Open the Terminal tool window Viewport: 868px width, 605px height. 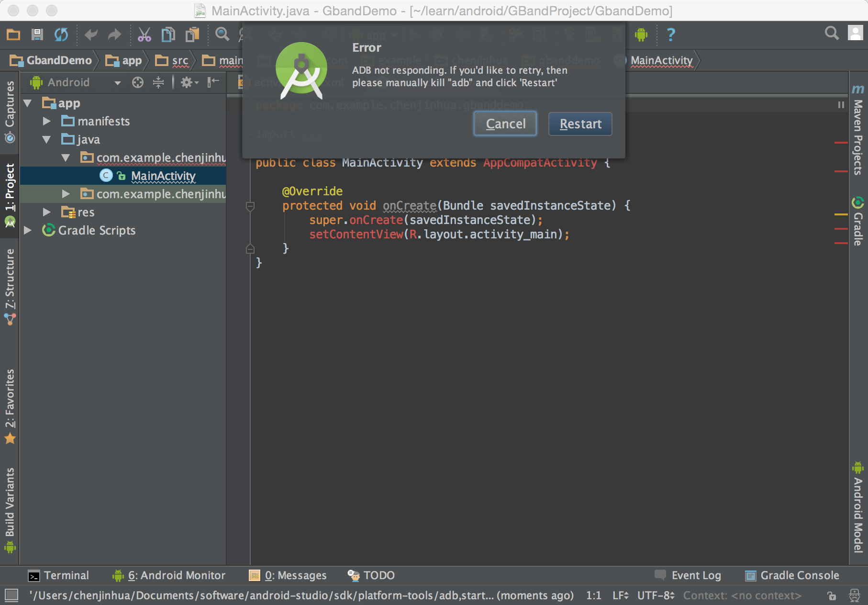[58, 575]
